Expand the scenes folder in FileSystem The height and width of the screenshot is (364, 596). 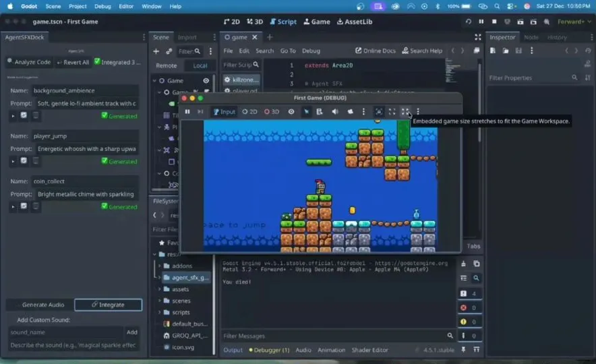[x=160, y=301]
